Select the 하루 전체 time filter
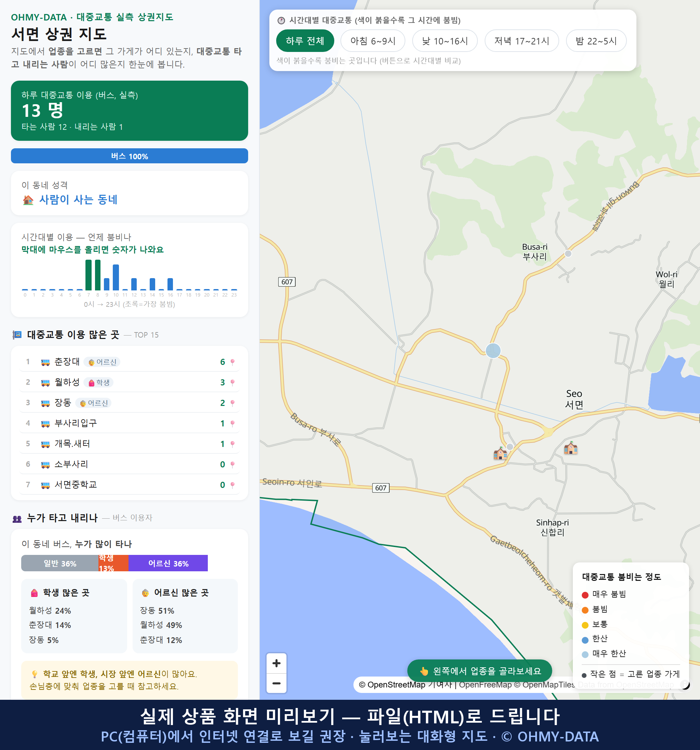 (305, 41)
